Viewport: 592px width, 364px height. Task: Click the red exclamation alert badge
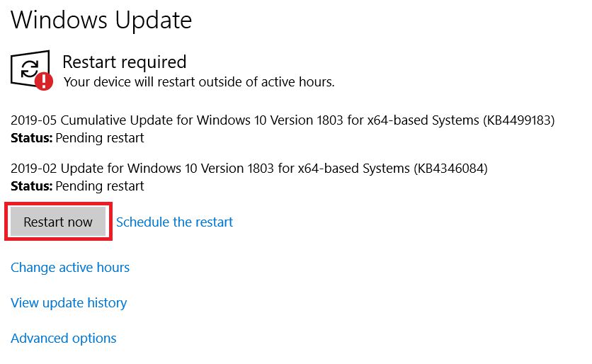(44, 81)
